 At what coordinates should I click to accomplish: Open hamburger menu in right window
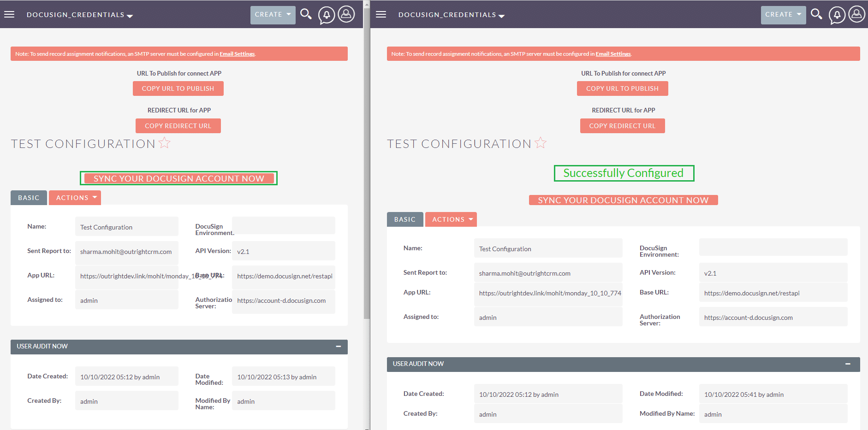[381, 14]
